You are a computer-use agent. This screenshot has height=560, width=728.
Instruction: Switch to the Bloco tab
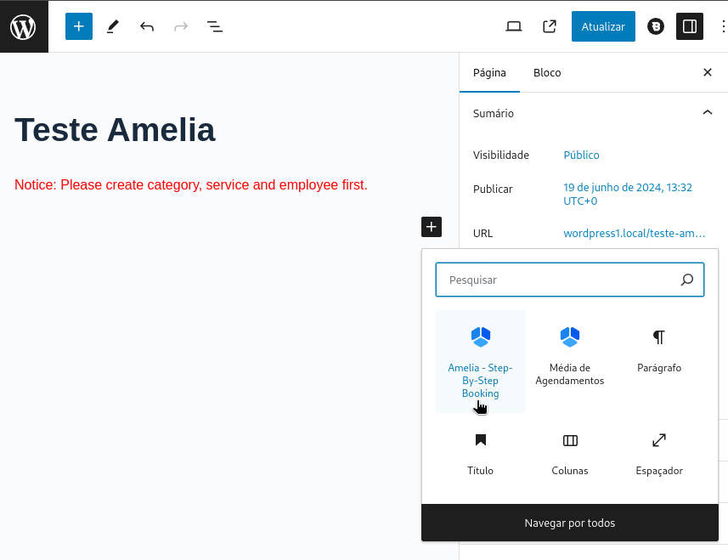pos(547,73)
